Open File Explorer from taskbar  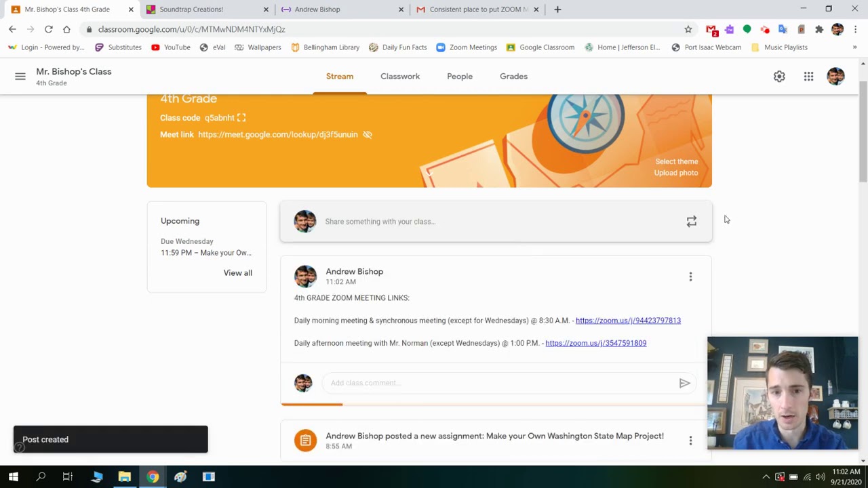pos(124,477)
